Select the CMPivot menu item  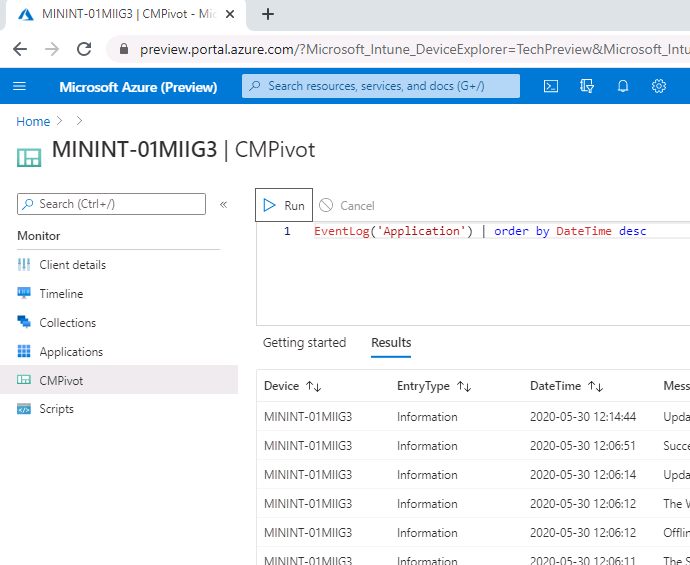(119, 380)
